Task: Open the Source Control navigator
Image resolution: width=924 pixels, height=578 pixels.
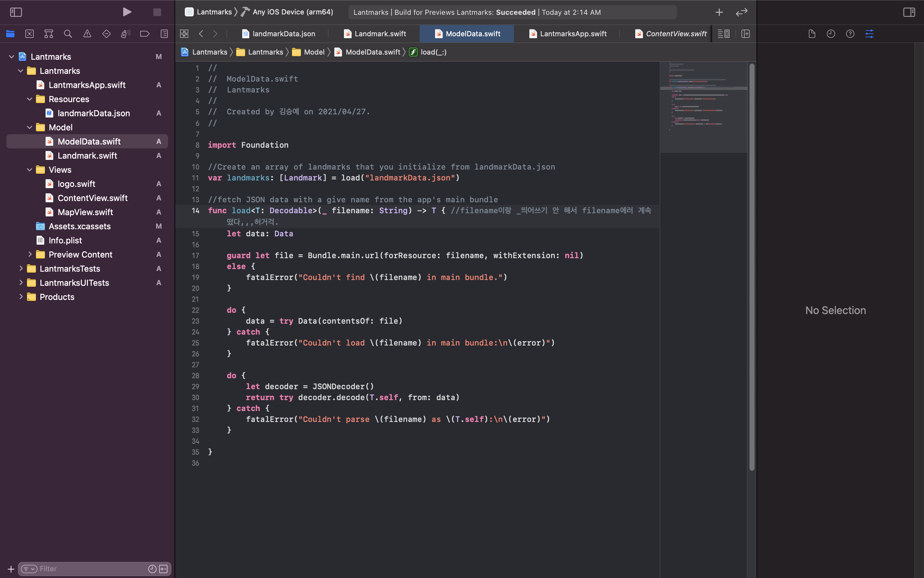Action: click(x=30, y=34)
